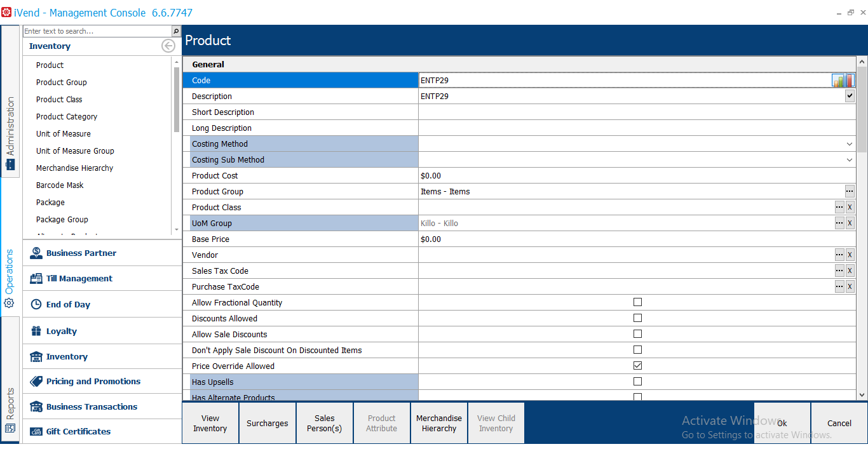The width and height of the screenshot is (868, 449).
Task: Click the Ok button
Action: pos(782,423)
